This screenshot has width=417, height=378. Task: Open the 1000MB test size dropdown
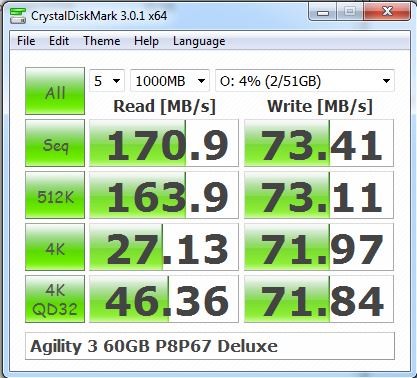click(x=170, y=81)
